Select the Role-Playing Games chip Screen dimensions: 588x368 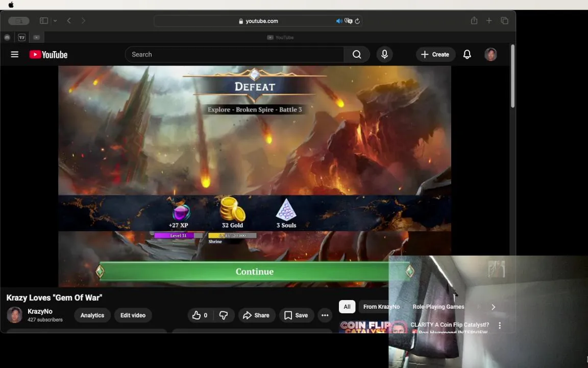click(x=438, y=307)
